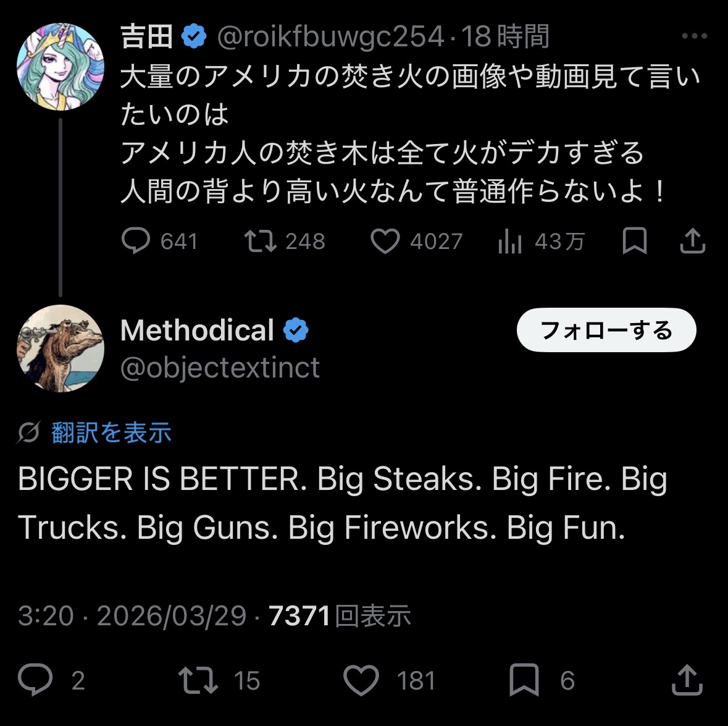Share 吉田's post via share icon
This screenshot has width=728, height=726.
click(692, 241)
